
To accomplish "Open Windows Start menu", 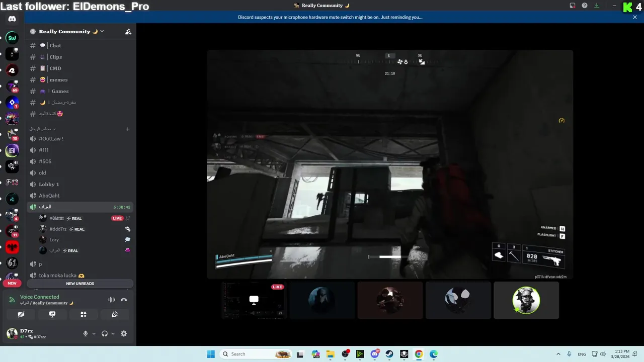I will [210, 354].
